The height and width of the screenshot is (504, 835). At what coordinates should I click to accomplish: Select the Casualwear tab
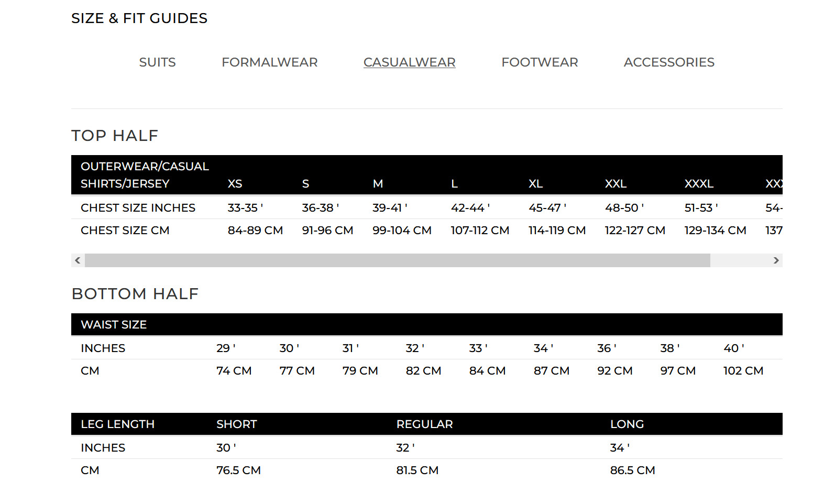click(x=409, y=62)
